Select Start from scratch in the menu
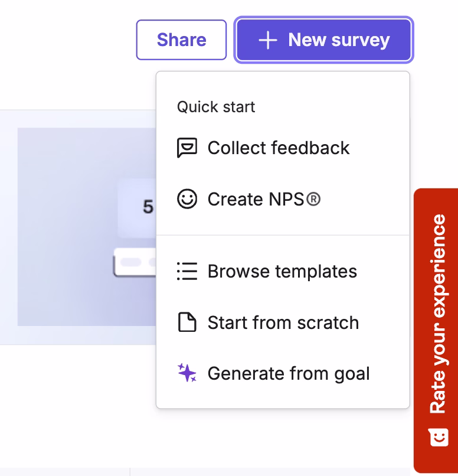Image resolution: width=458 pixels, height=476 pixels. 283,322
